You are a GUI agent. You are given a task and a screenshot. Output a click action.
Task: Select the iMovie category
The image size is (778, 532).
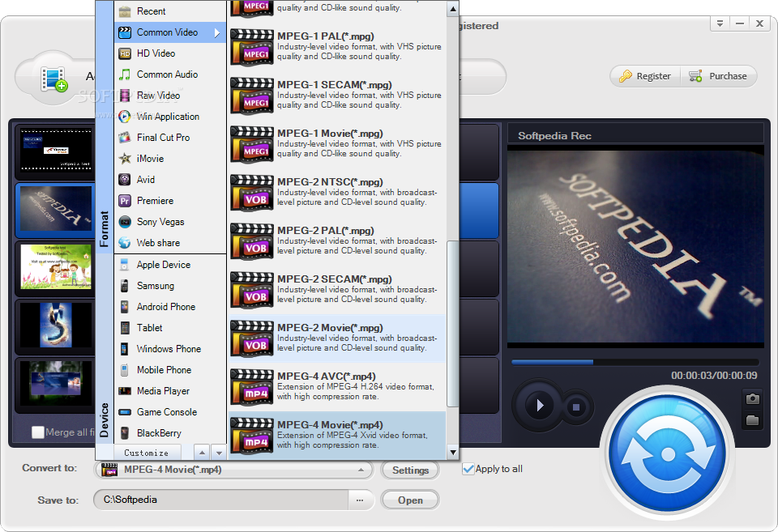coord(170,159)
